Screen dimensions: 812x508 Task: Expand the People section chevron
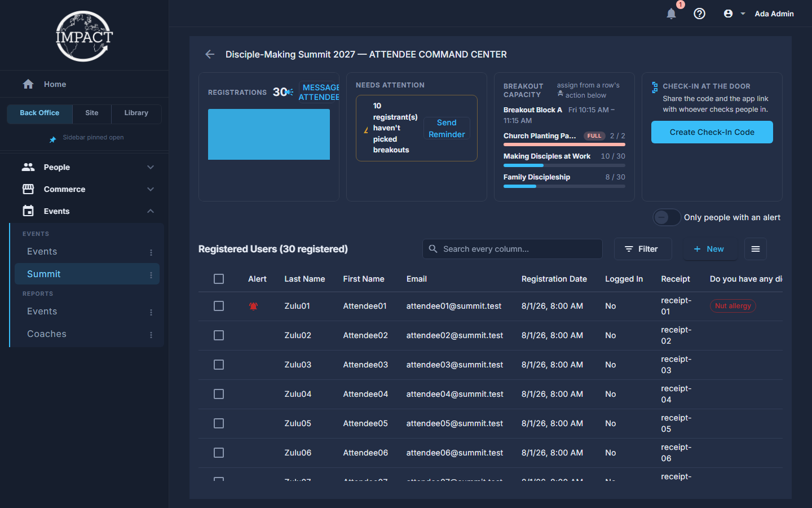151,167
